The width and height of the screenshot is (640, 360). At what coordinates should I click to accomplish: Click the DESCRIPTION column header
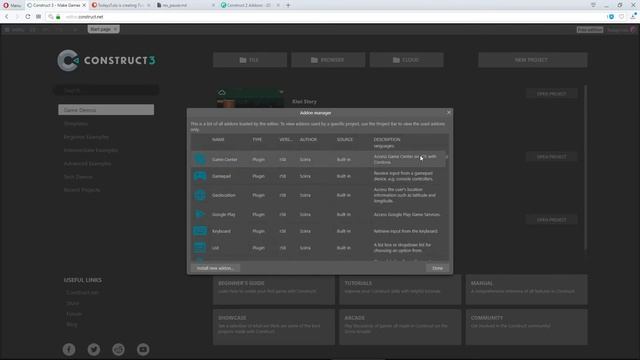(x=387, y=140)
